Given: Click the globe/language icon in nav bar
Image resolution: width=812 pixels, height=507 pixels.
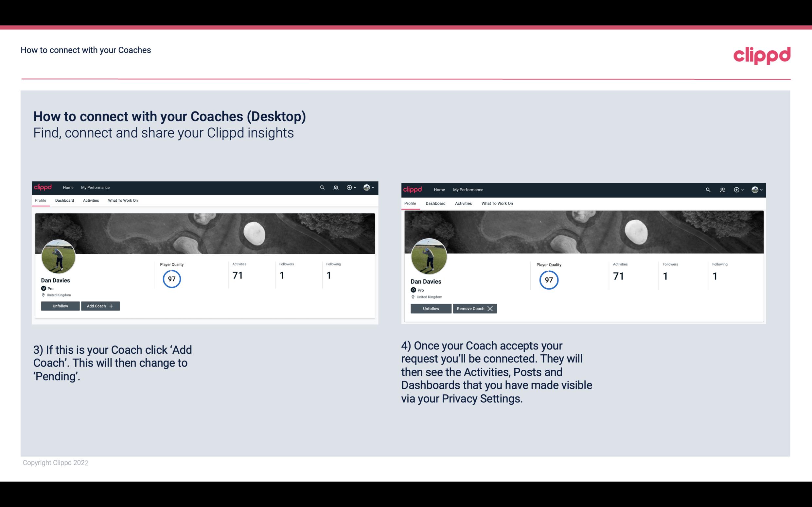Looking at the screenshot, I should pyautogui.click(x=366, y=188).
